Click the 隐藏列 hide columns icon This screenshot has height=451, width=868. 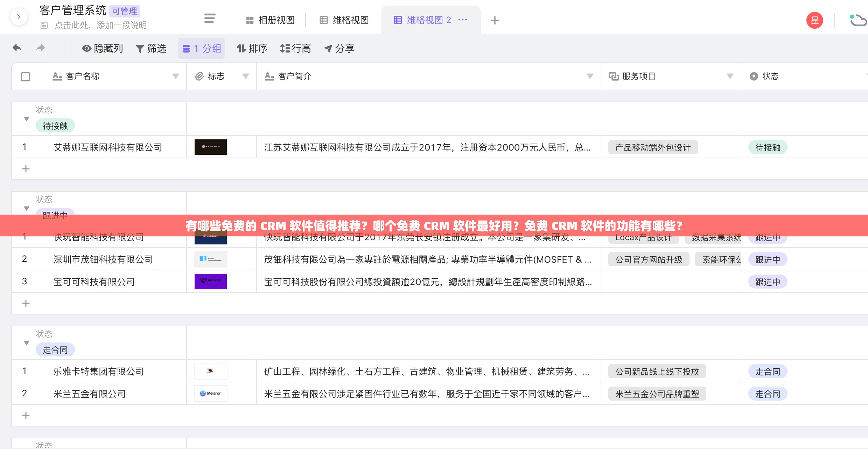coord(86,48)
